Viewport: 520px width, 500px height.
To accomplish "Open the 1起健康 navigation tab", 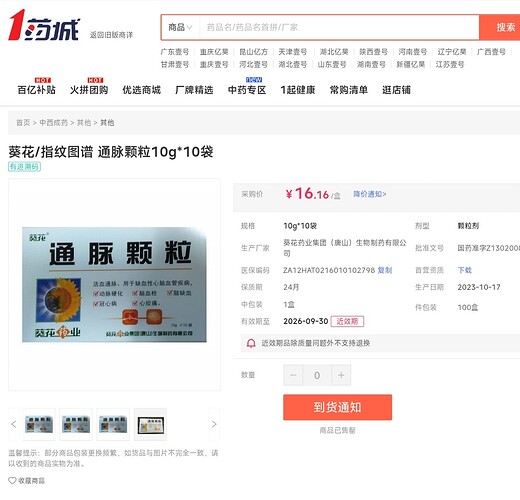I will click(298, 90).
